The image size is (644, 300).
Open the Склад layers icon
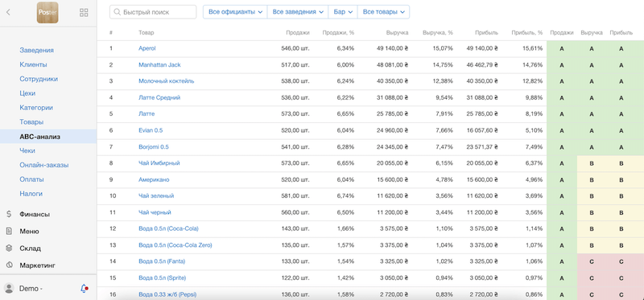point(9,249)
